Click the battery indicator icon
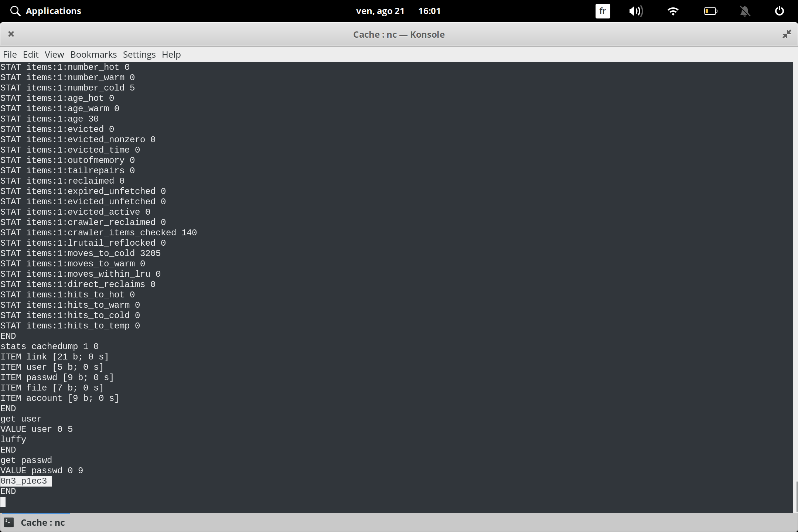This screenshot has height=532, width=798. click(710, 11)
